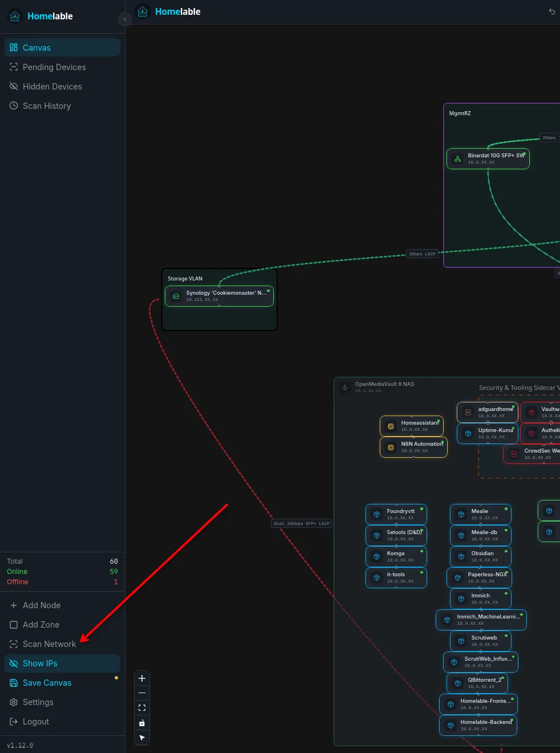
Task: Select the Binardat 10G SFP+ SW node
Action: pos(488,158)
